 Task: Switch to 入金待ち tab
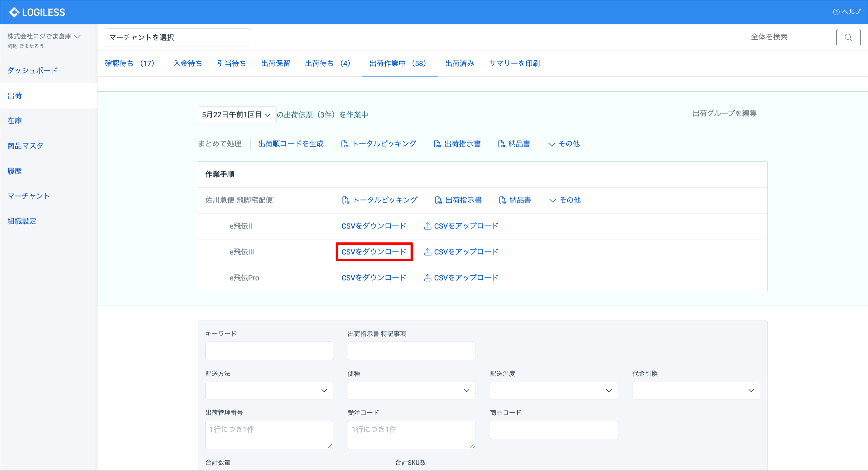(187, 63)
